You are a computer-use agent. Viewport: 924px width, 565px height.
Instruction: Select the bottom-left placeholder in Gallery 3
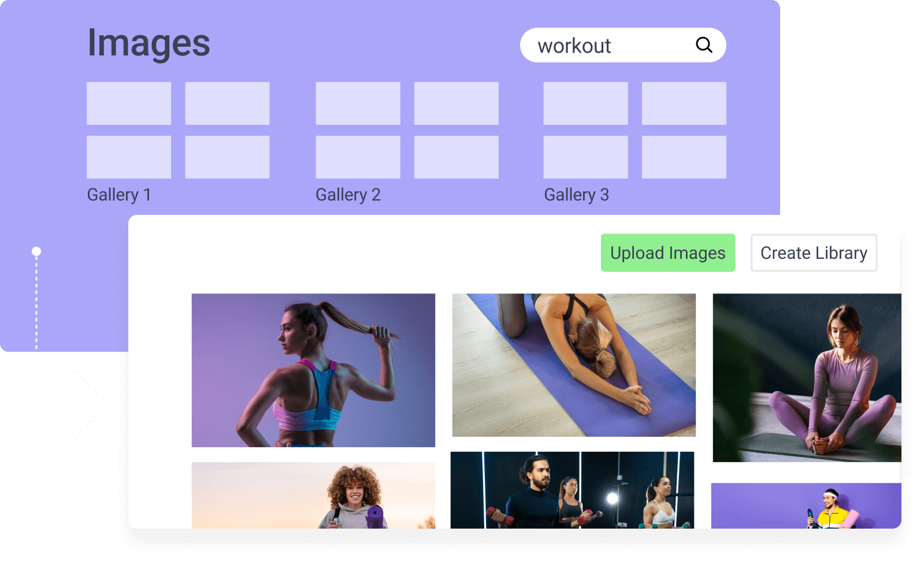pyautogui.click(x=585, y=157)
